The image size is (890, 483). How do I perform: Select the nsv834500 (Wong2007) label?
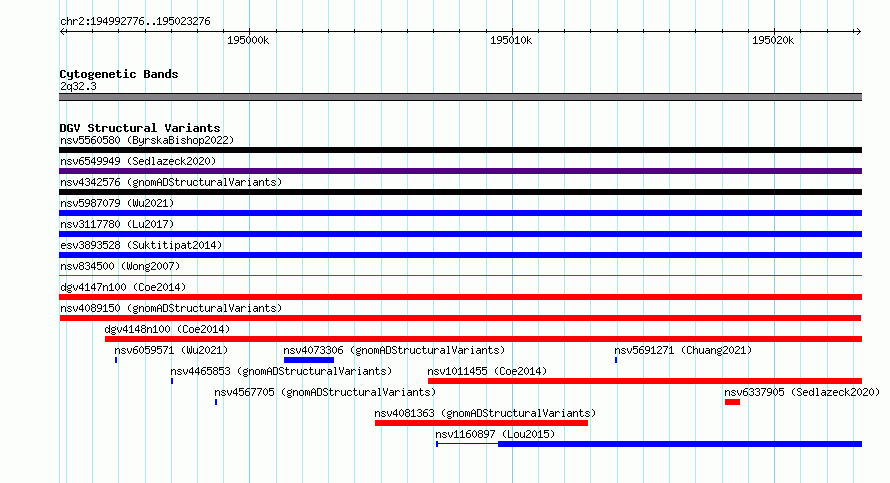(x=120, y=266)
